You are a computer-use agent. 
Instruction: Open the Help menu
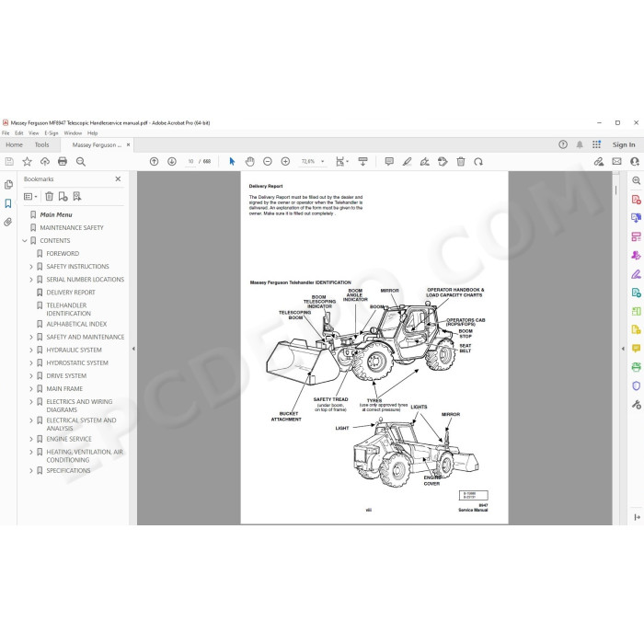(x=92, y=133)
